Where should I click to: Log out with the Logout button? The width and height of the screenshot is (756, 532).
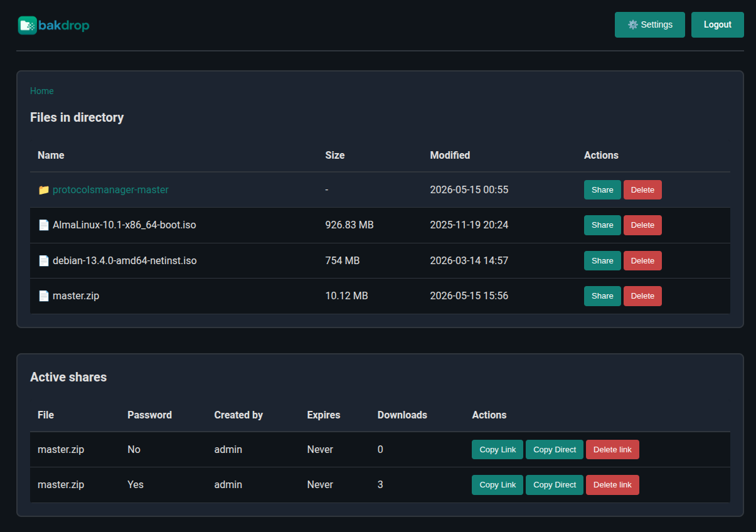[718, 24]
